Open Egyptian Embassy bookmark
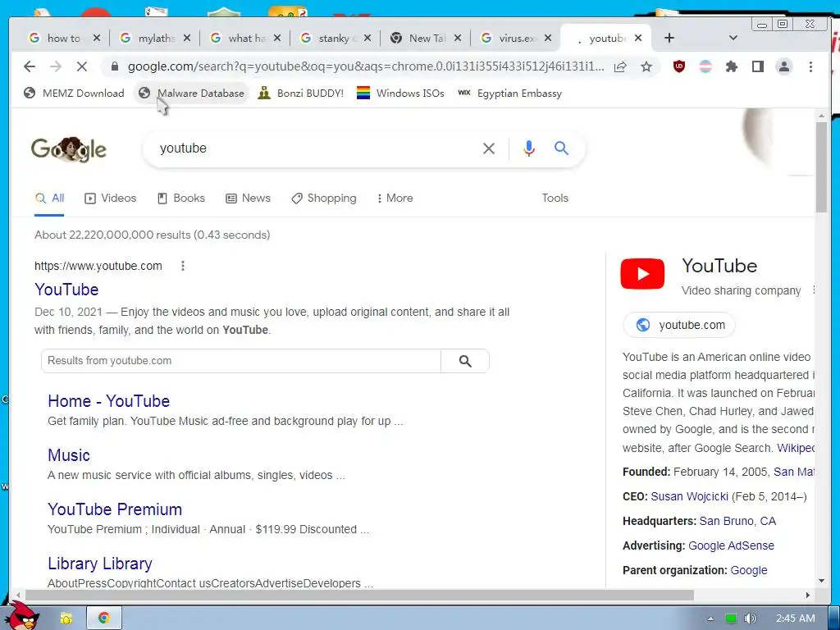Viewport: 840px width, 630px height. coord(509,94)
